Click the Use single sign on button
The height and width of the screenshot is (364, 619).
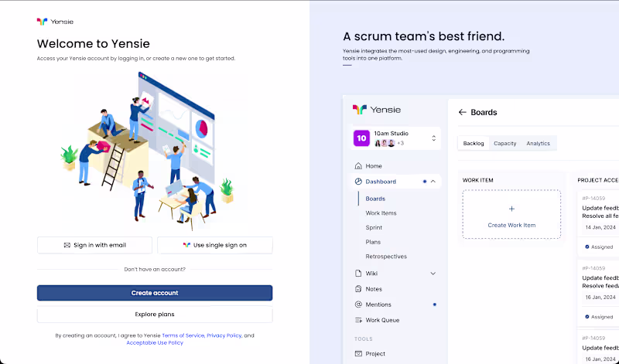point(215,245)
